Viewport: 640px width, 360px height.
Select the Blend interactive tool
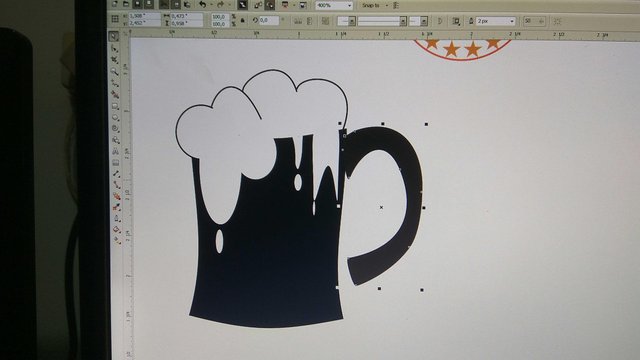point(116,196)
